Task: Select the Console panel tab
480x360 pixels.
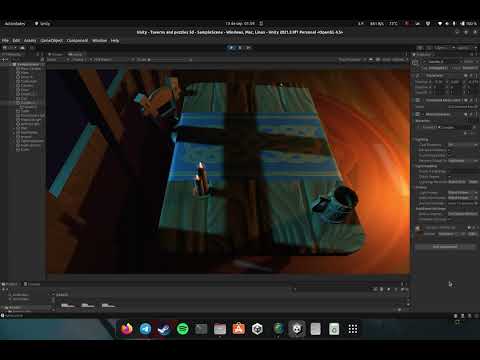Action: click(32, 284)
